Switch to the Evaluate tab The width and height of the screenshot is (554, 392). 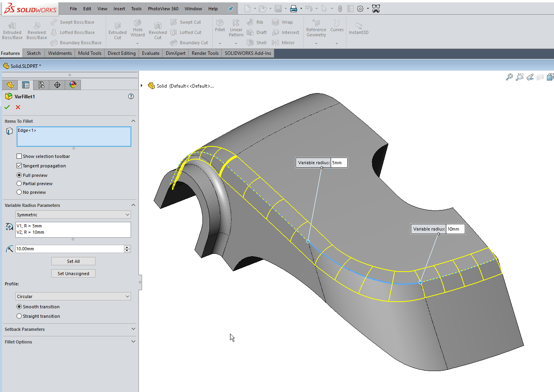(151, 53)
